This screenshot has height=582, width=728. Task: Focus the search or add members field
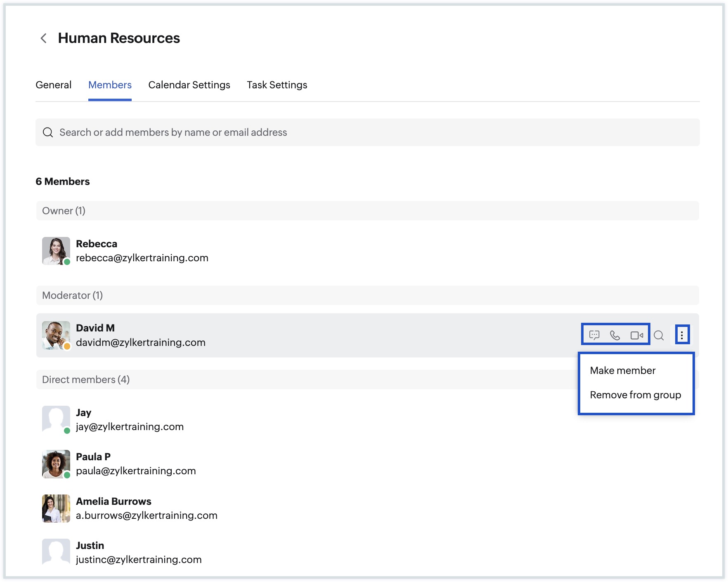tap(367, 132)
